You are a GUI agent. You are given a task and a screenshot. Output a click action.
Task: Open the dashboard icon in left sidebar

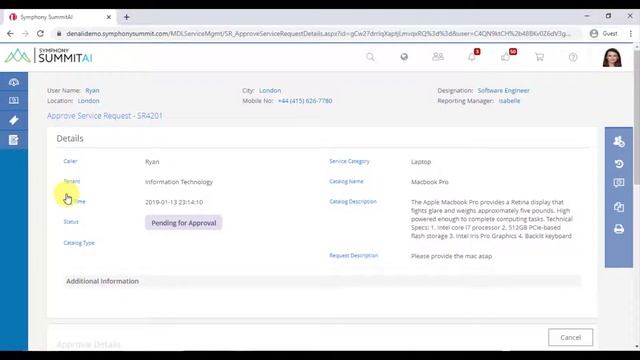pos(14,82)
